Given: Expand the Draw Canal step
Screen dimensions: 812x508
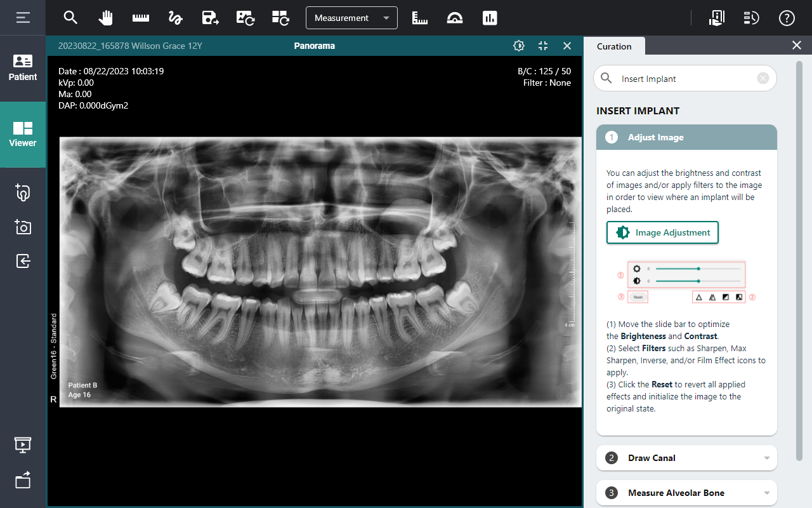Looking at the screenshot, I should click(686, 458).
